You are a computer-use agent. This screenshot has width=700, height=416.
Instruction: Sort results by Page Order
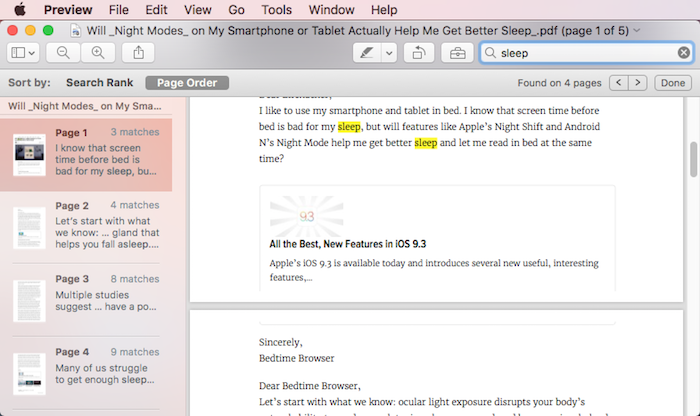pyautogui.click(x=187, y=83)
